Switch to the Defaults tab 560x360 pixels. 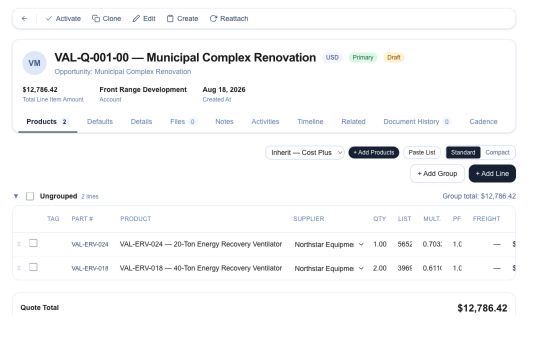pos(100,121)
